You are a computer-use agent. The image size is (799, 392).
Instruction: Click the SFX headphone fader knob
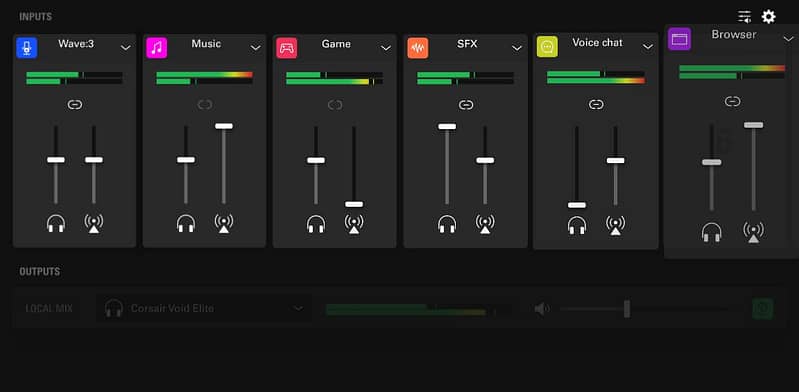[447, 126]
